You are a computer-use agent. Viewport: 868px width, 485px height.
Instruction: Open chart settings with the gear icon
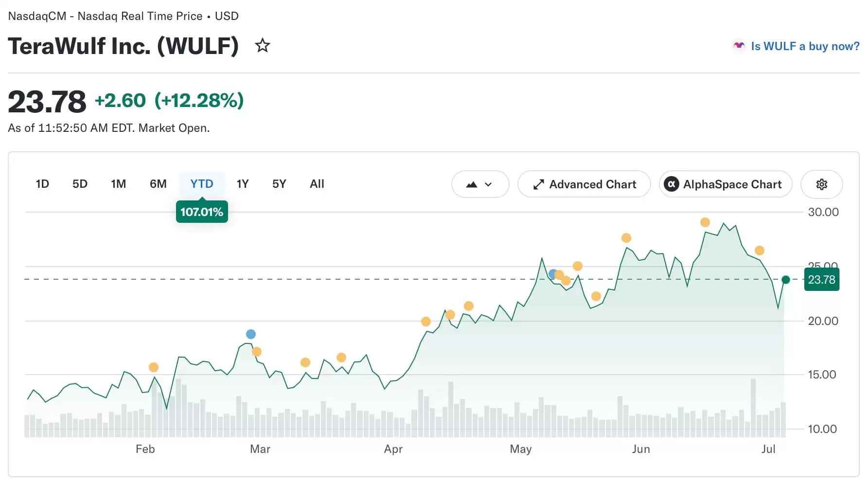pyautogui.click(x=821, y=184)
